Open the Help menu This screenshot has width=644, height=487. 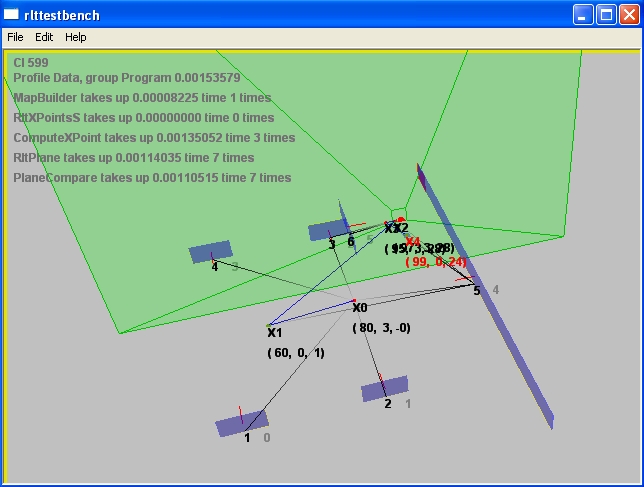point(76,37)
